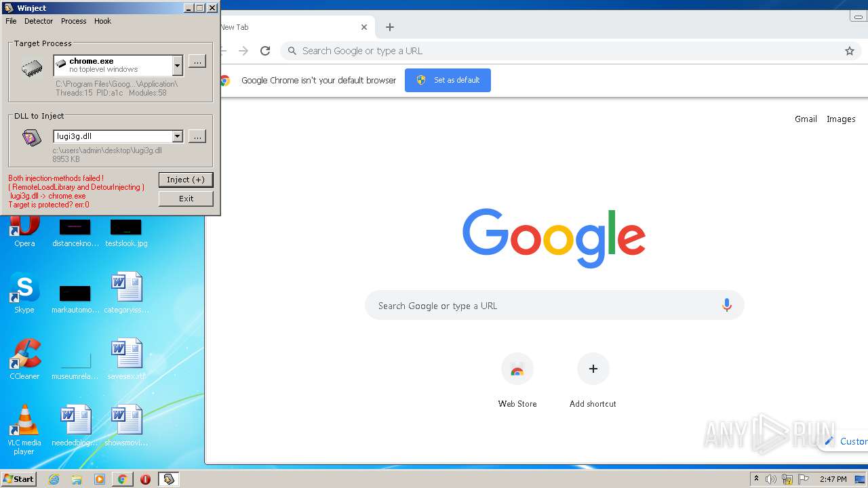Bookmark this page with the star icon
Screen dimensions: 868x488
(849, 51)
